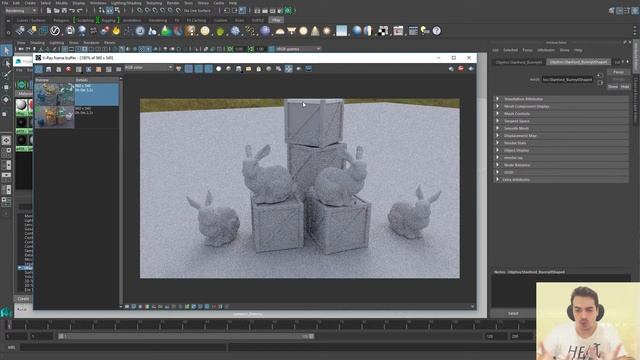Open Attributes menu in Attribute Editor
The width and height of the screenshot is (640, 360).
(x=546, y=50)
